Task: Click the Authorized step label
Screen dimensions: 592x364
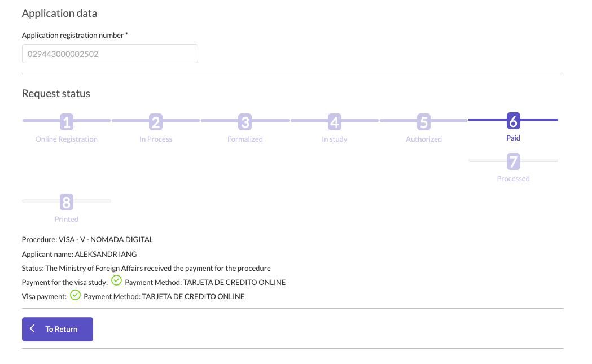Action: [x=424, y=139]
